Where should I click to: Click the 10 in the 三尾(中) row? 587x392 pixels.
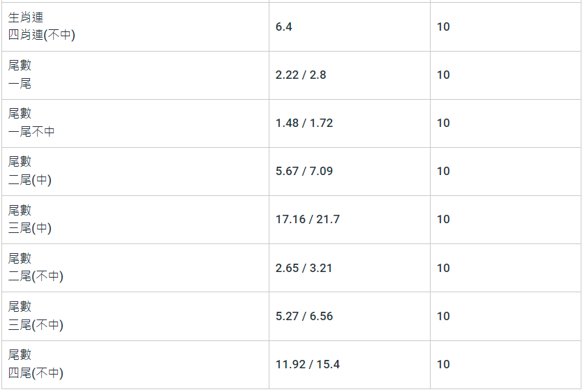pos(443,219)
